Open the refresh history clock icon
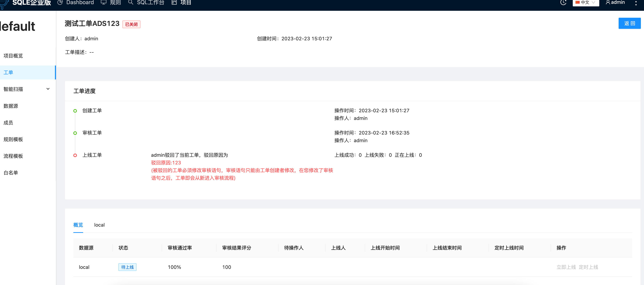644x285 pixels. click(563, 2)
